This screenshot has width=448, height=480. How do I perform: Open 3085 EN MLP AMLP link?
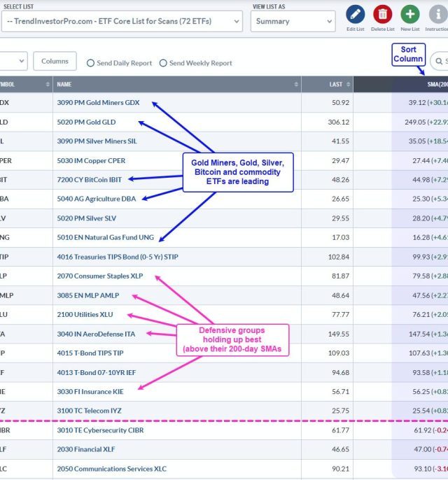pos(88,295)
